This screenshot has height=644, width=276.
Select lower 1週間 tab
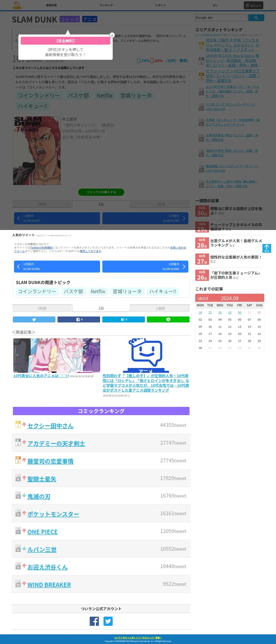click(x=160, y=308)
